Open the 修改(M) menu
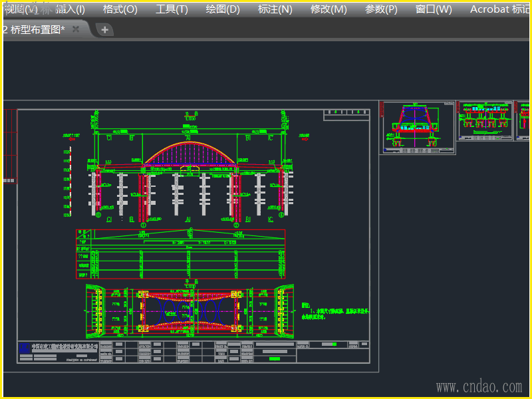532x399 pixels. point(329,9)
